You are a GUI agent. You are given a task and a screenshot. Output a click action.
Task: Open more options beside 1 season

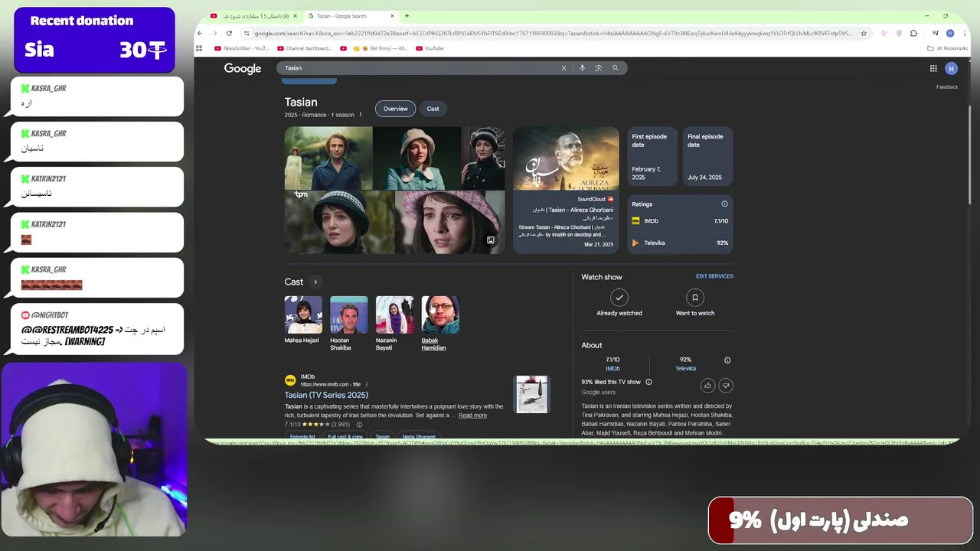(361, 115)
